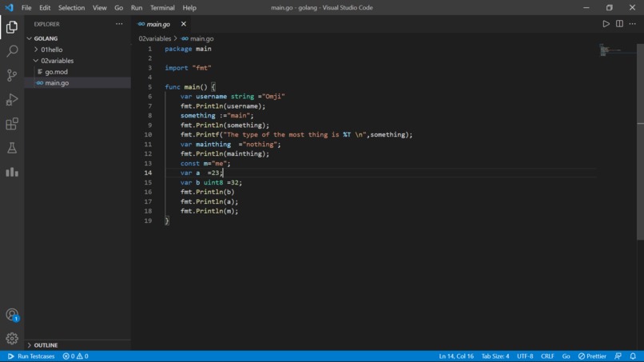Split the editor to the right
644x362 pixels.
[619, 24]
